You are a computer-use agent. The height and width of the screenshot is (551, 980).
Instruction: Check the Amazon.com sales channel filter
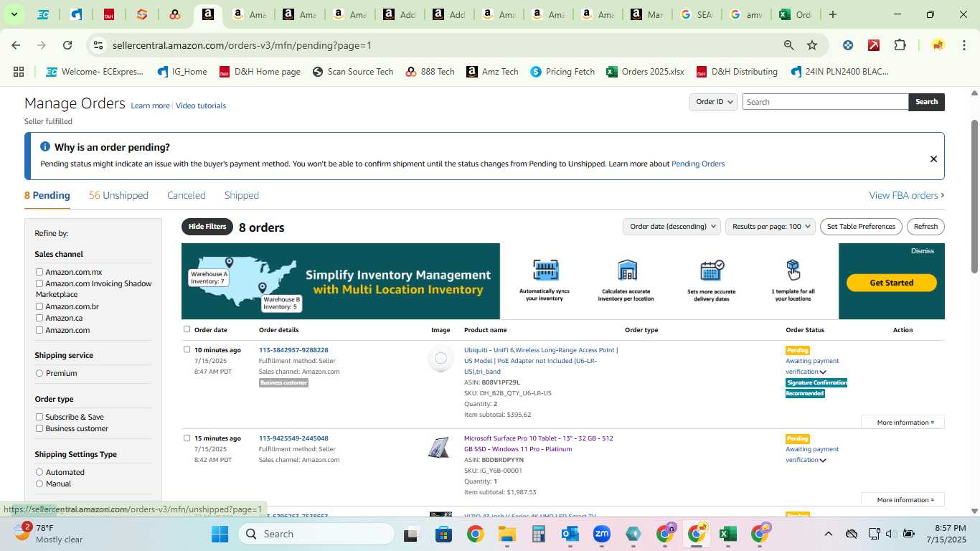pyautogui.click(x=39, y=330)
